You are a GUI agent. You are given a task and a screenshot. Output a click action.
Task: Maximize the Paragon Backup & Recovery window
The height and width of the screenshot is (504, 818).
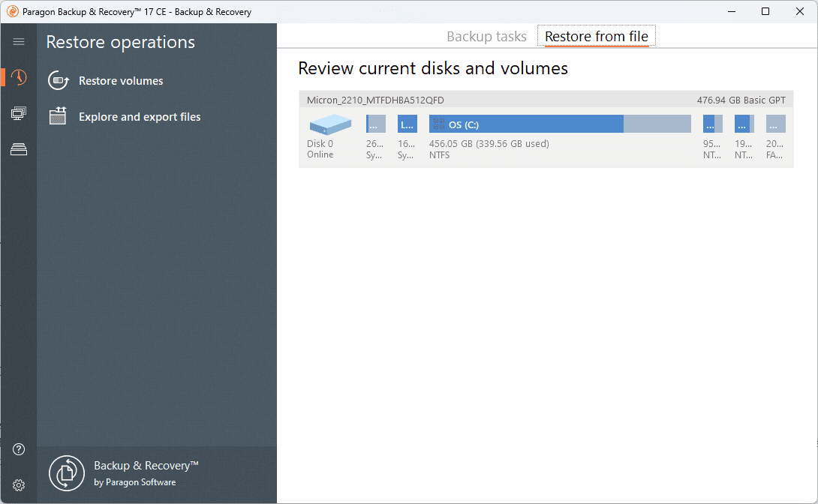click(765, 11)
